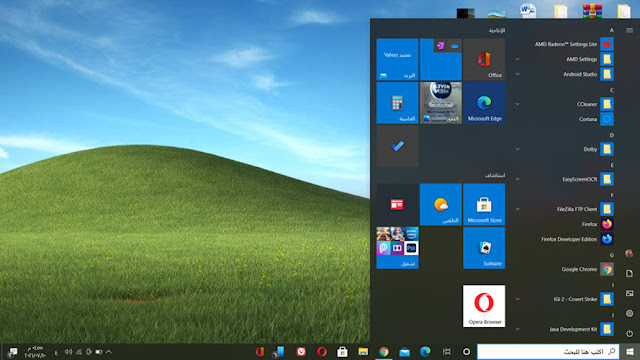Viewport: 640px width, 360px height.
Task: Click the الإنتاجية tile group title
Action: click(497, 31)
